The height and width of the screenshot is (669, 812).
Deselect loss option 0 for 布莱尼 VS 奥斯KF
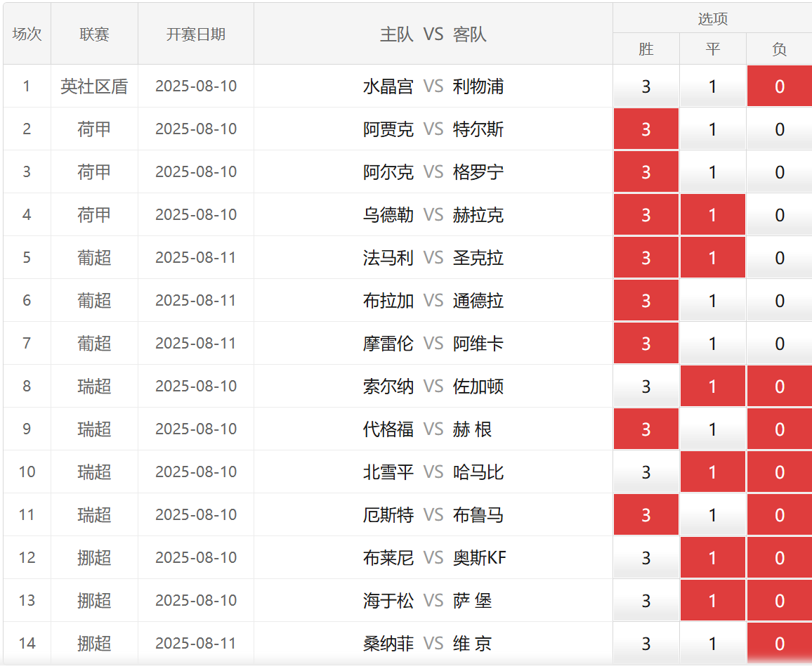tap(780, 557)
